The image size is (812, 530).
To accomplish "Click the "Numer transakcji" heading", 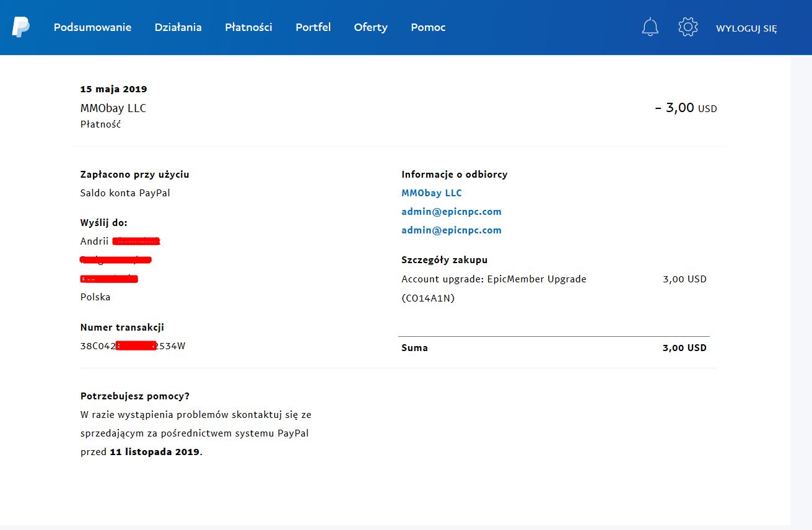I will coord(122,328).
